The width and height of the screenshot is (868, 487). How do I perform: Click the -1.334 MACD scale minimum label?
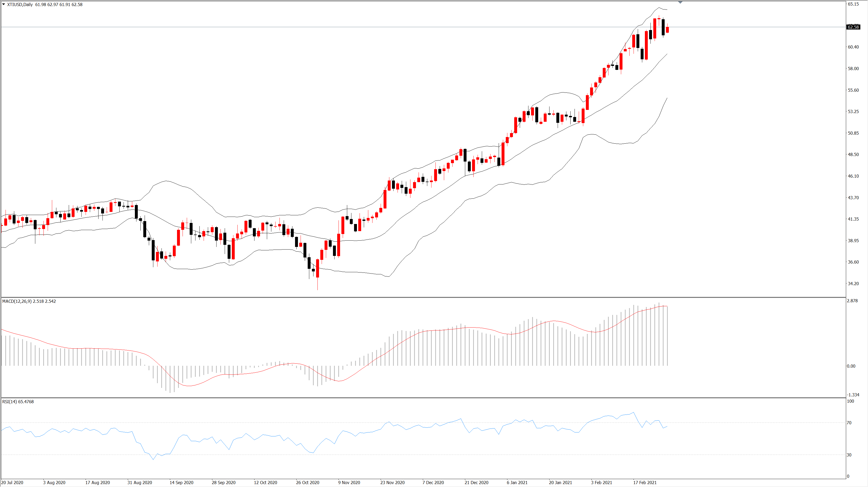pyautogui.click(x=853, y=395)
